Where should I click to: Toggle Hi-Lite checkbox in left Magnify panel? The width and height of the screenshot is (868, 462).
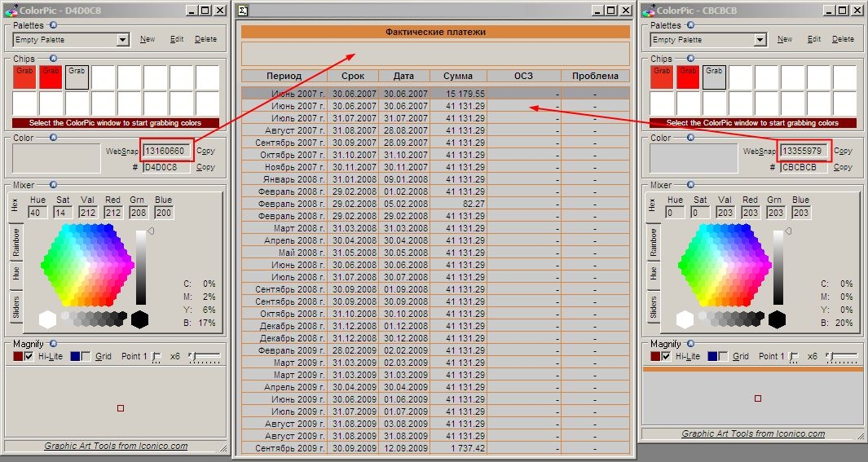click(30, 357)
